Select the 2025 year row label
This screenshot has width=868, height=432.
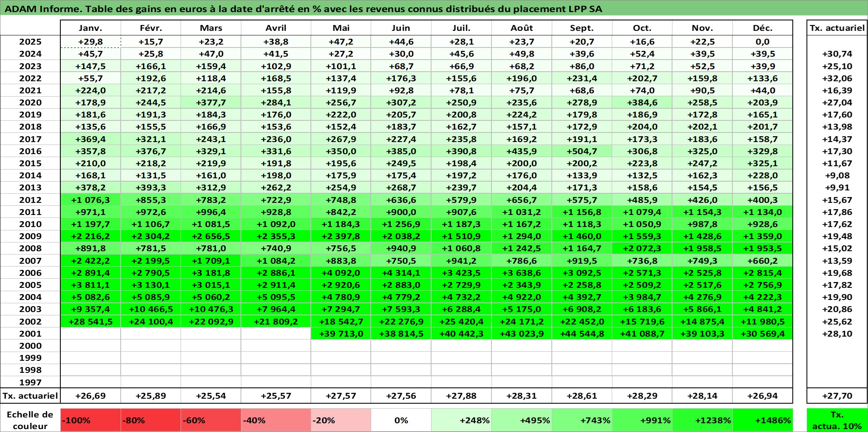[30, 42]
